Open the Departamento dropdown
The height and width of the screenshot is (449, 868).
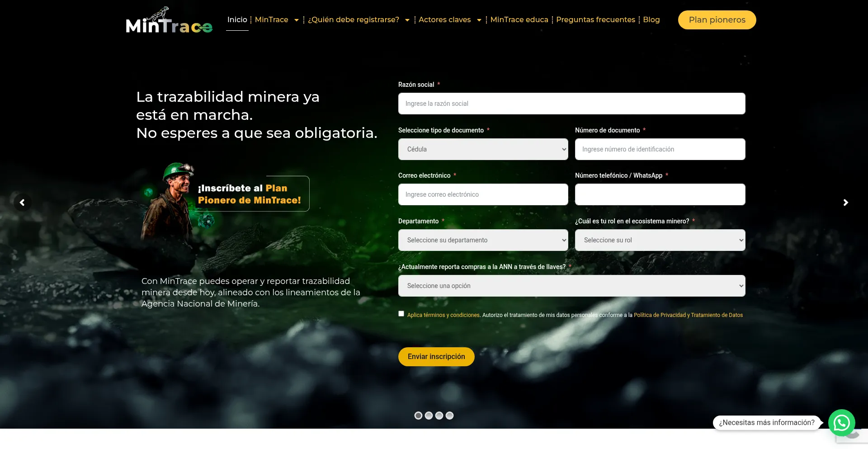tap(483, 240)
